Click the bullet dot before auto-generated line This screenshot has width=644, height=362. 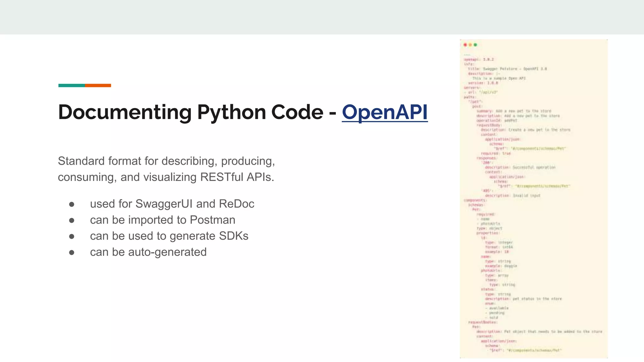[72, 253]
